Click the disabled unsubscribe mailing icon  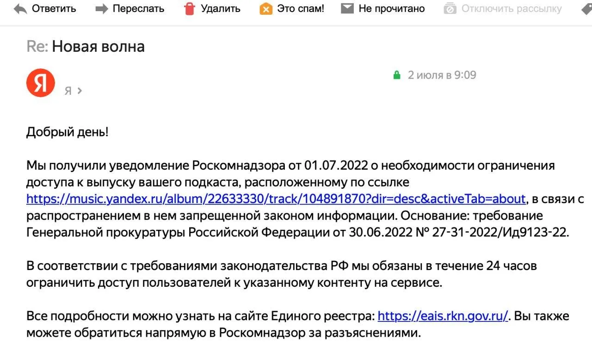pyautogui.click(x=450, y=8)
